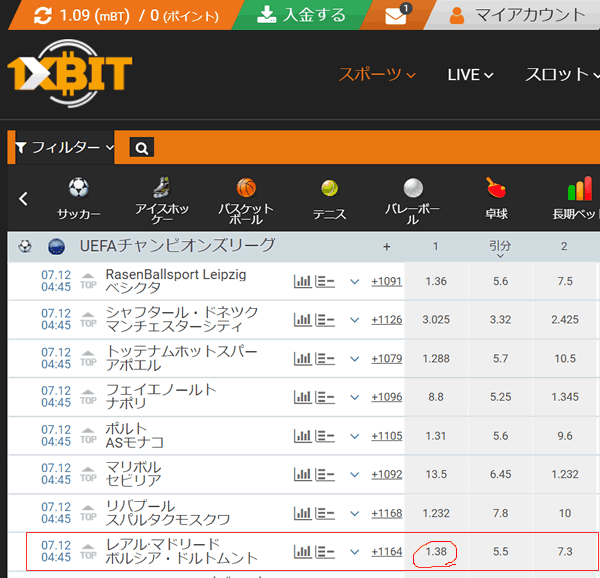The width and height of the screenshot is (600, 578).
Task: Select the 長期ベット long-term bets icon
Action: (x=576, y=199)
